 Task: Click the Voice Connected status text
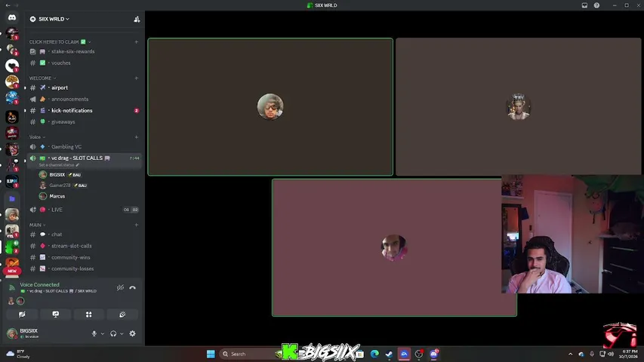click(x=39, y=284)
